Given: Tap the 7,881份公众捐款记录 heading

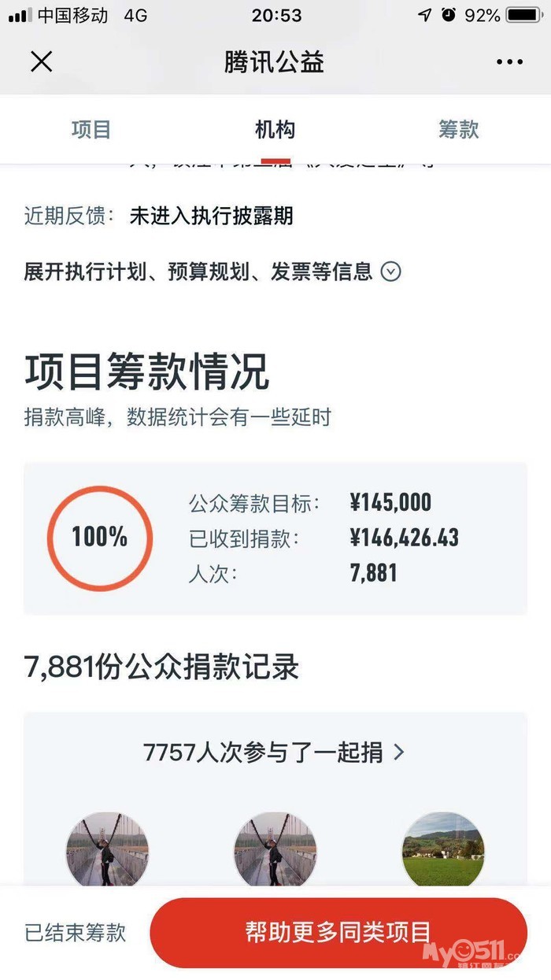Looking at the screenshot, I should pyautogui.click(x=162, y=668).
